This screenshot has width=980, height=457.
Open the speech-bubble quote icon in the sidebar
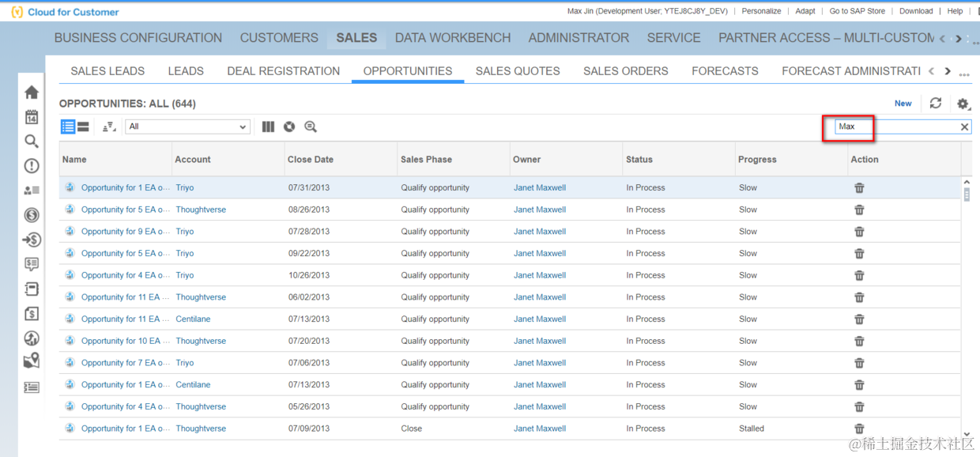click(32, 264)
